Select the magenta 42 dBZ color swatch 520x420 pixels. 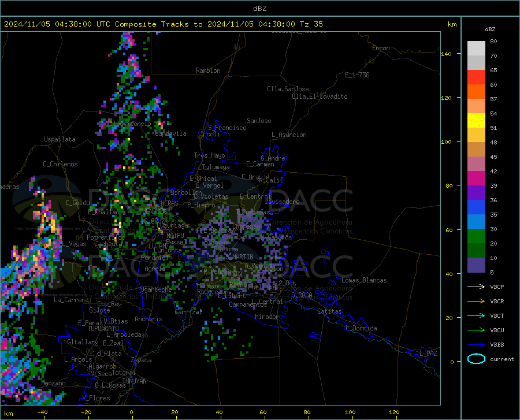476,179
